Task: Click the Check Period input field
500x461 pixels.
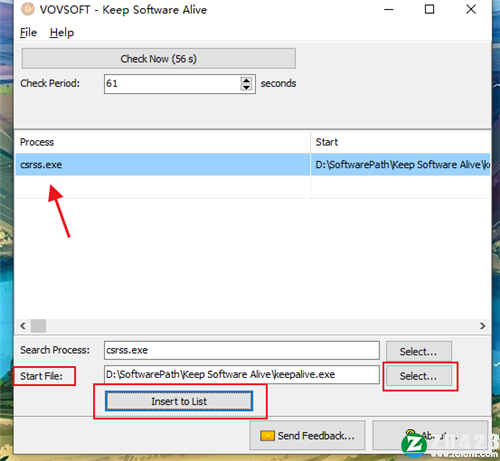Action: pos(172,83)
